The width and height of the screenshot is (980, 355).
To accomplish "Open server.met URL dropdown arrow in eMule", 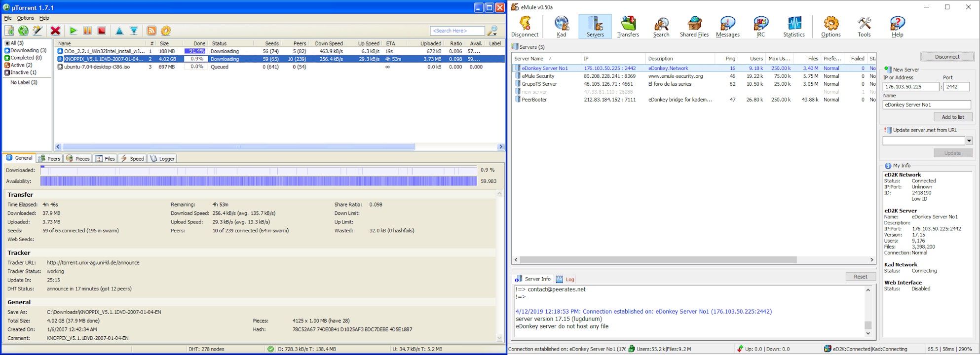I will [969, 141].
